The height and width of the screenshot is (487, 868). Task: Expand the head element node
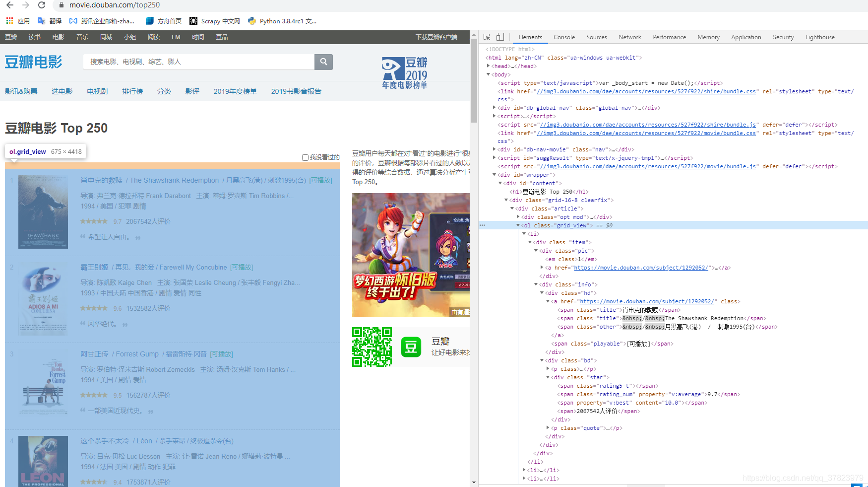[488, 66]
